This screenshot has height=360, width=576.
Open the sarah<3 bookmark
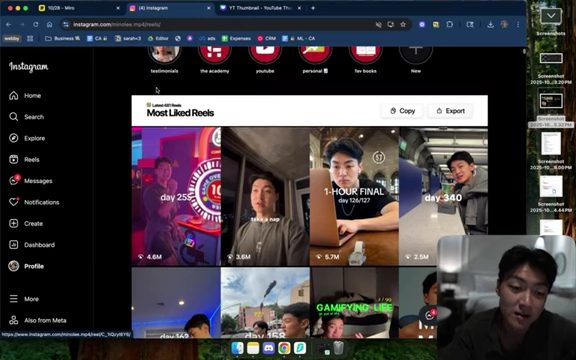click(128, 38)
